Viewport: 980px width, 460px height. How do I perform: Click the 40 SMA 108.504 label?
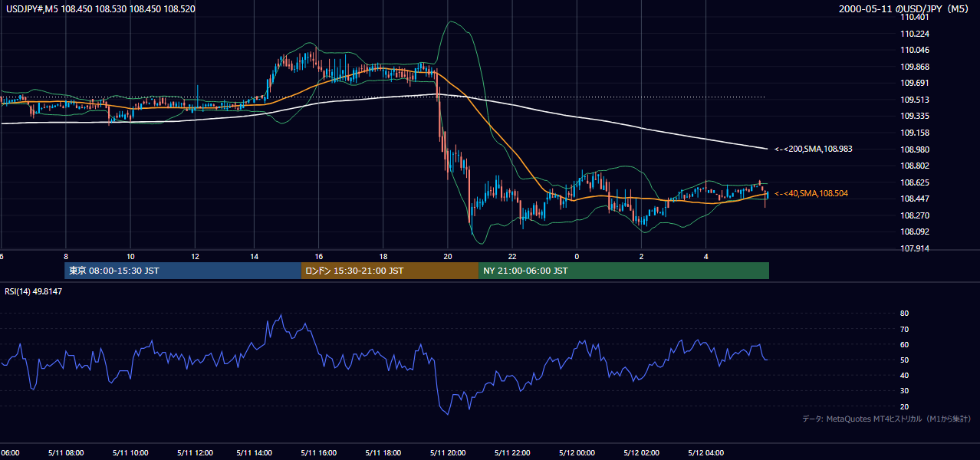click(x=811, y=194)
